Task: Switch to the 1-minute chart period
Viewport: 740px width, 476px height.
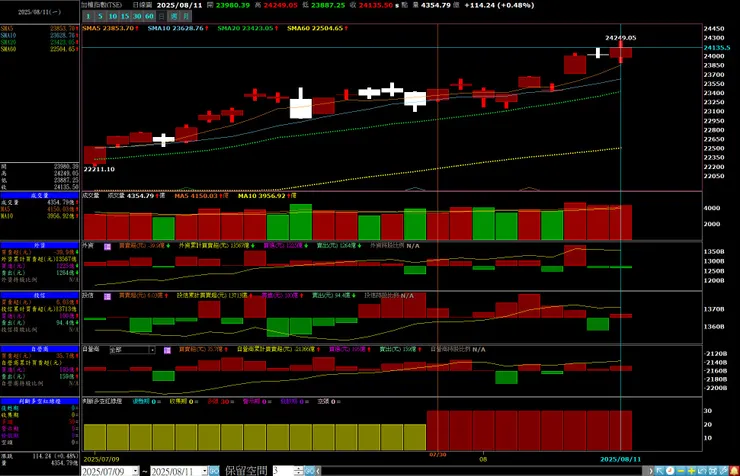Action: pos(88,17)
